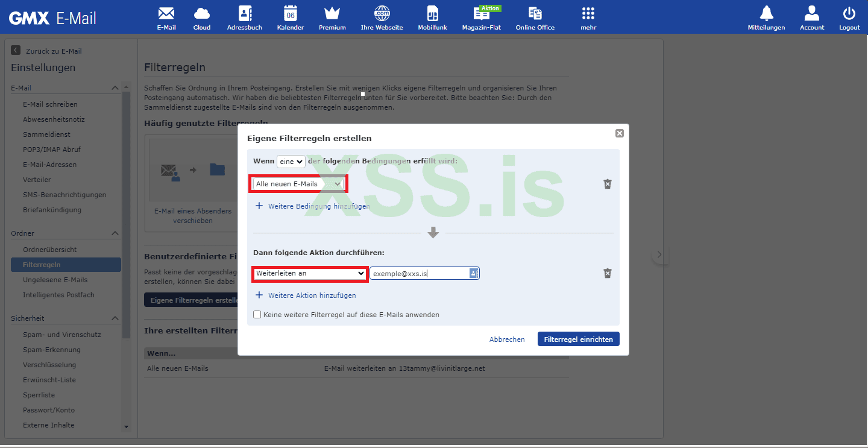Click the GMX E-Mail logo
This screenshot has width=868, height=448.
[52, 19]
